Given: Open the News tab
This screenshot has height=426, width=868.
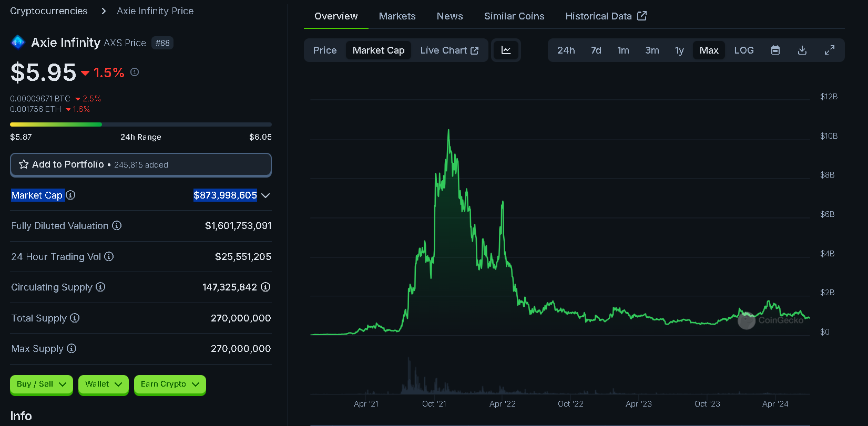Looking at the screenshot, I should click(450, 16).
